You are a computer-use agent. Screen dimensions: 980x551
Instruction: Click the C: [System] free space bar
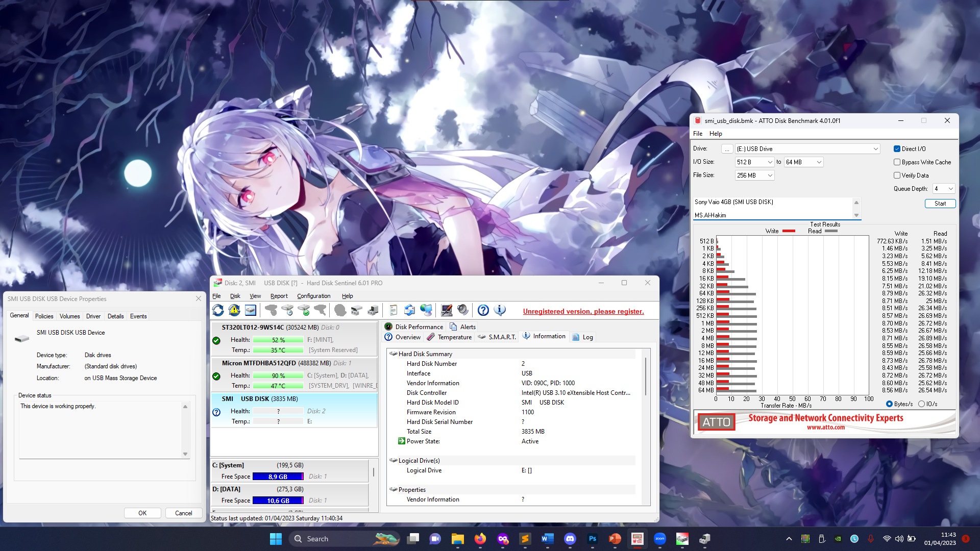pos(278,477)
